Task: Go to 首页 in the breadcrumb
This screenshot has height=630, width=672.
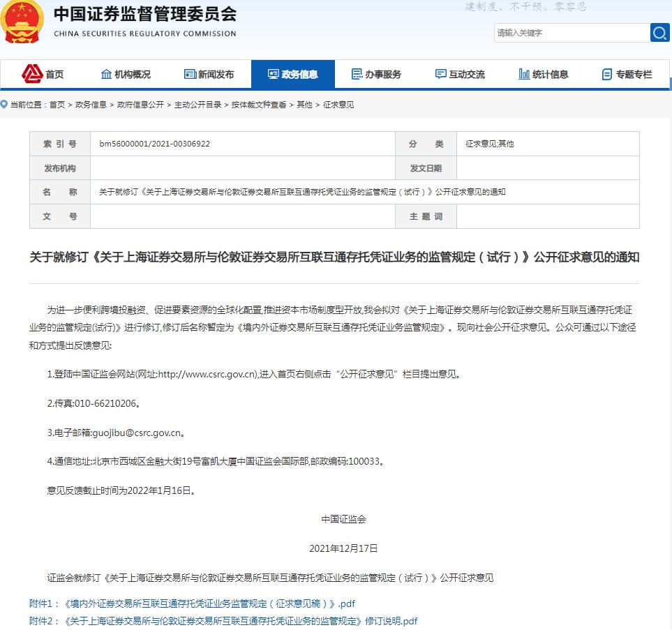Action: (x=57, y=105)
